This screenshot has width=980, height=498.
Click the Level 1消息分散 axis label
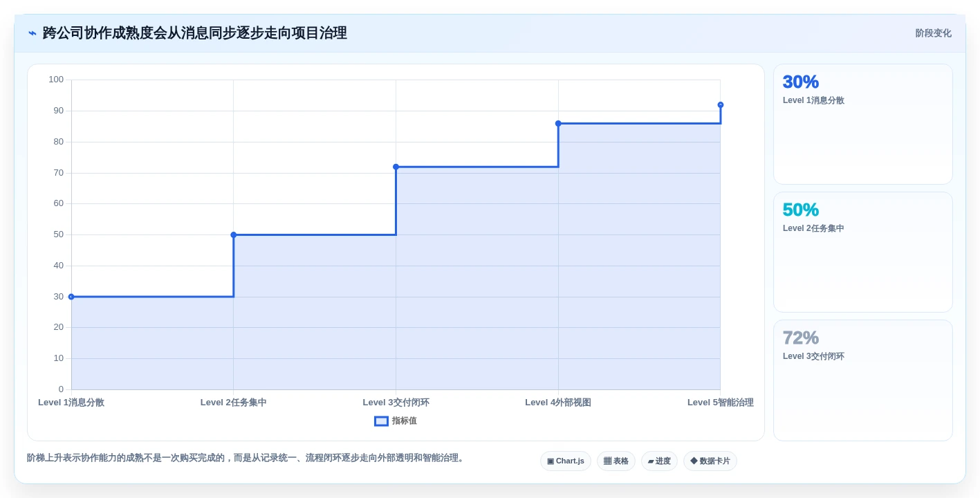tap(71, 403)
